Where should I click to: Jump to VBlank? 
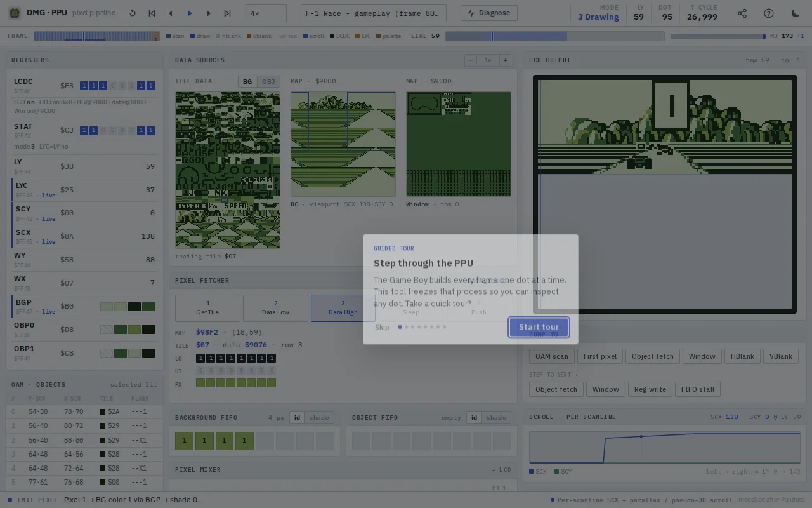[x=781, y=356]
